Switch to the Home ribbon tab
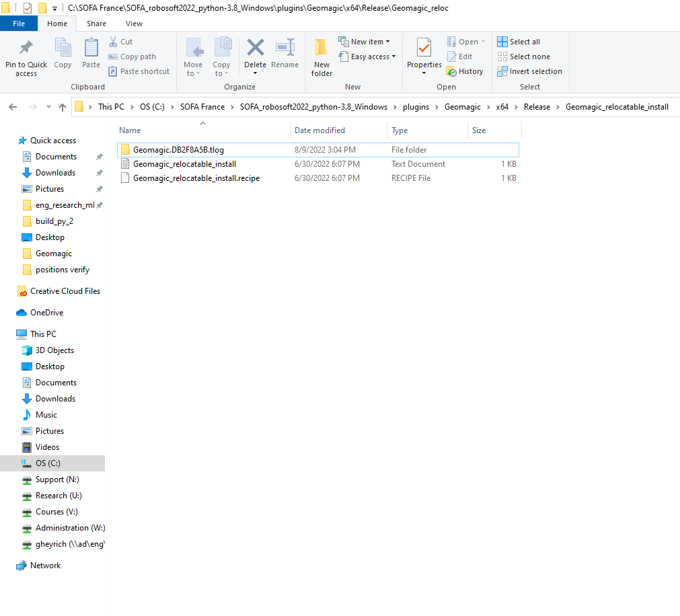This screenshot has height=616, width=680. click(x=57, y=24)
